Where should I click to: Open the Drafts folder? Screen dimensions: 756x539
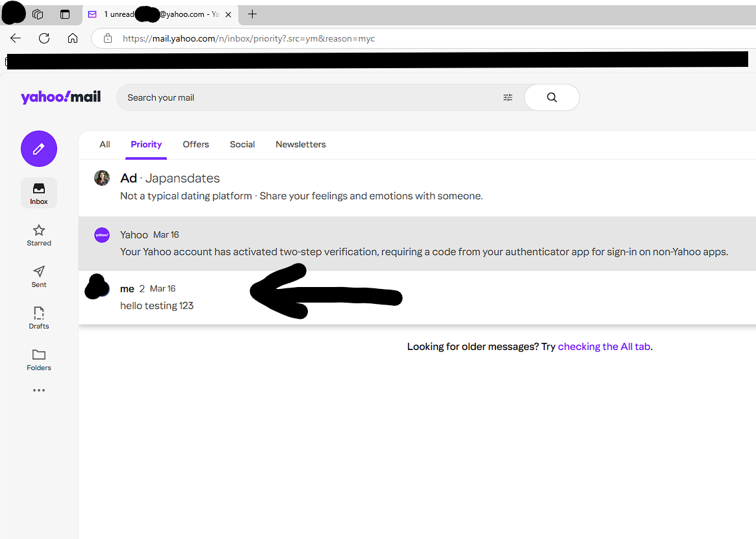pos(38,318)
